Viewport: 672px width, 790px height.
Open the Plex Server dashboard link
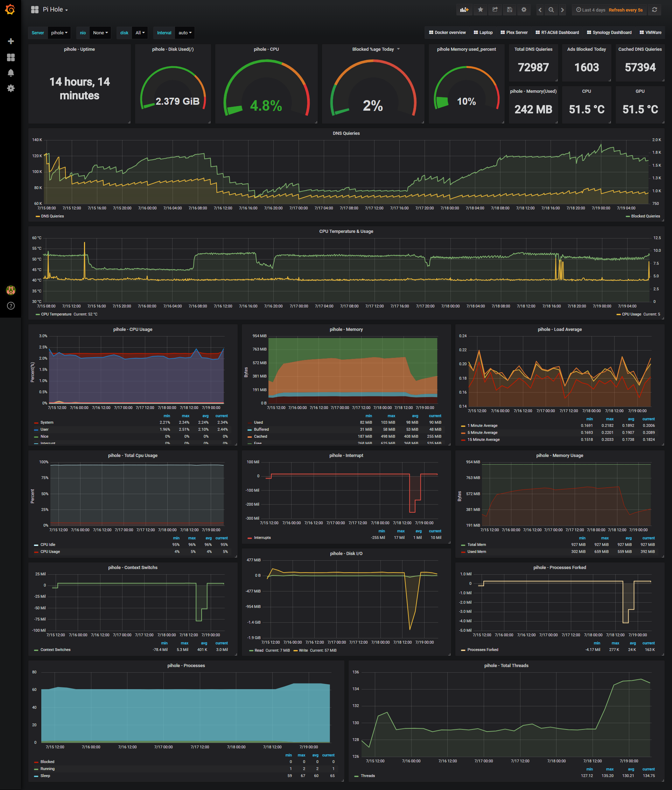coord(514,33)
